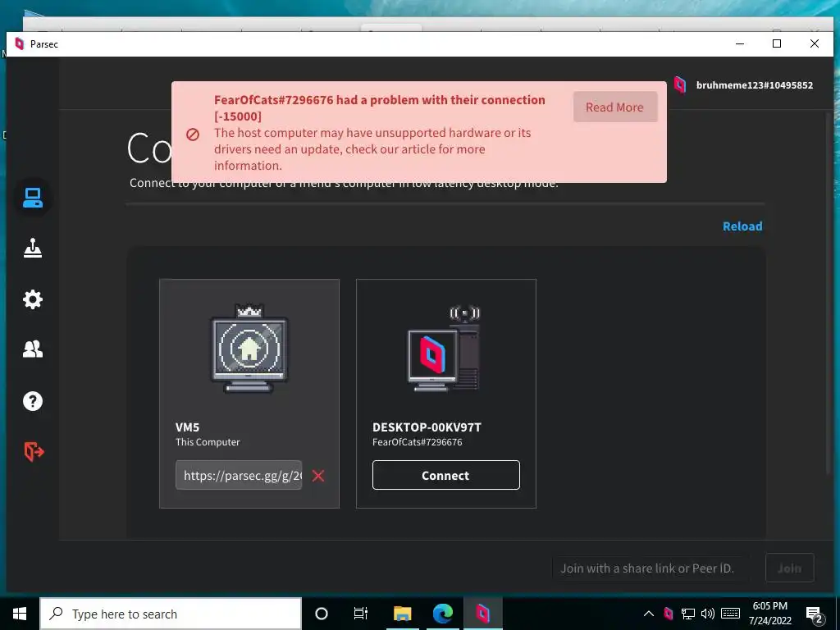Click the DESKTOP-00KV97T computer thumbnail
The width and height of the screenshot is (840, 630).
tap(445, 348)
